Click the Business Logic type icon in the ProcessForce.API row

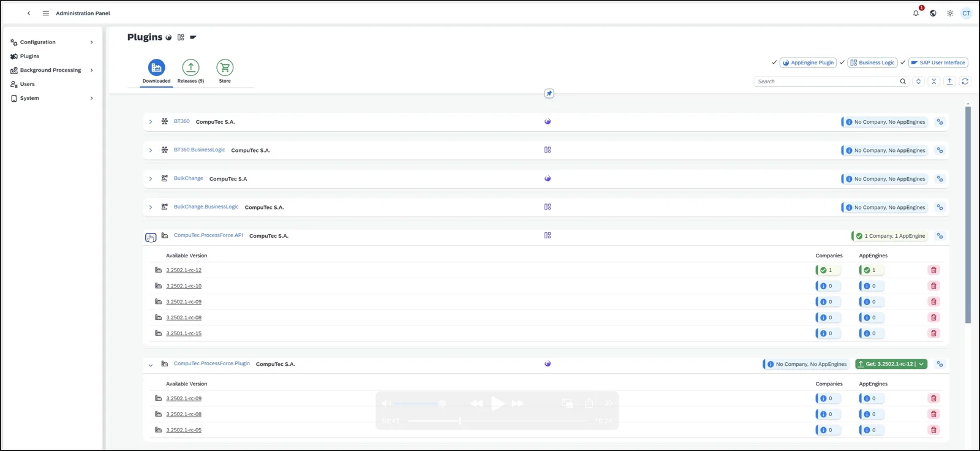coord(548,235)
